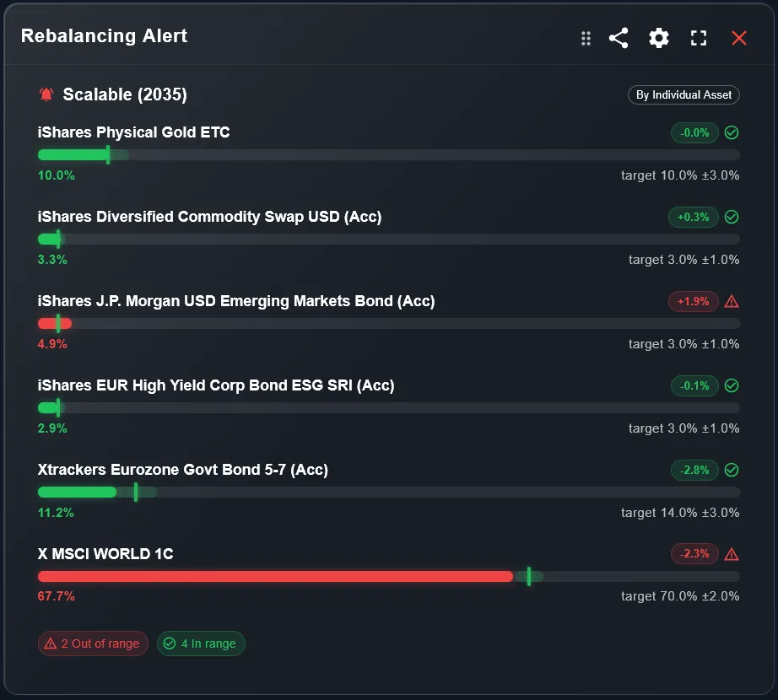This screenshot has height=700, width=778.
Task: Click warning triangle for J.P. Morgan Emerging Markets Bond
Action: coord(731,301)
